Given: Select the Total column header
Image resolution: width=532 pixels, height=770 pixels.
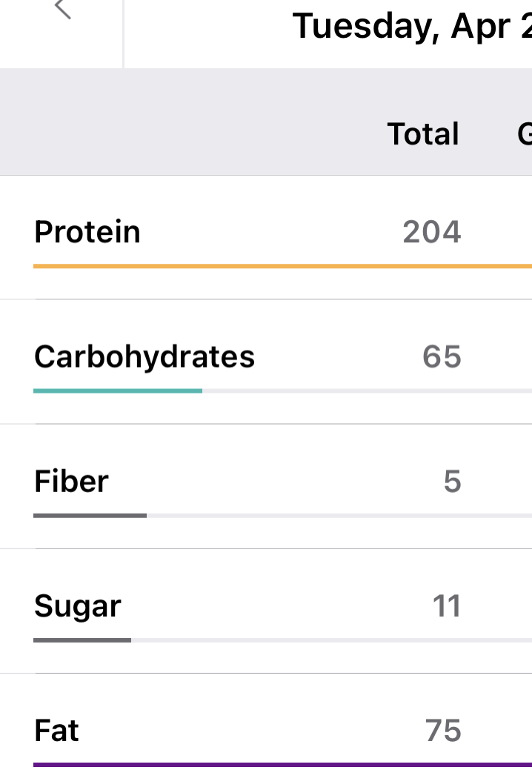Looking at the screenshot, I should (423, 134).
